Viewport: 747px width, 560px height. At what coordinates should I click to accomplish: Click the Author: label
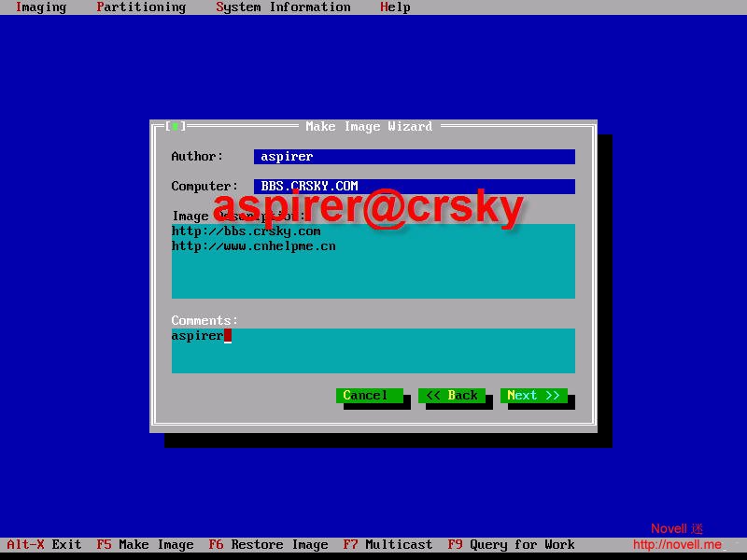197,156
